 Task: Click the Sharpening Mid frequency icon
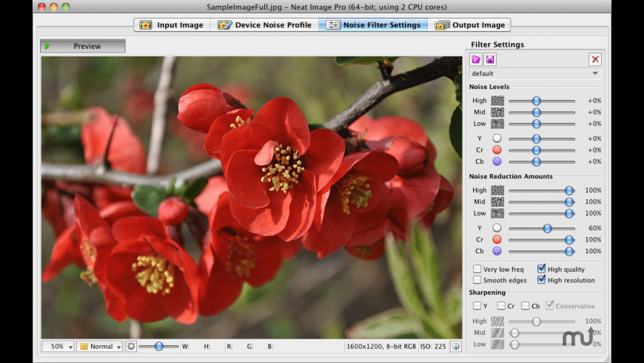pyautogui.click(x=497, y=333)
